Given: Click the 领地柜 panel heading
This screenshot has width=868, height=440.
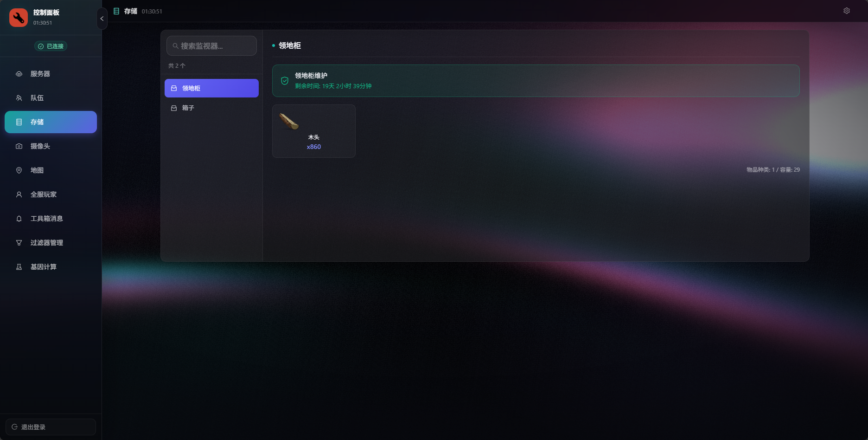Looking at the screenshot, I should (290, 45).
